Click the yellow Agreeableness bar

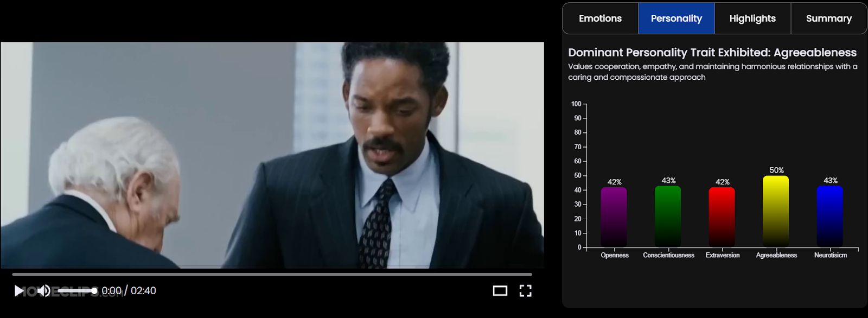pos(776,212)
